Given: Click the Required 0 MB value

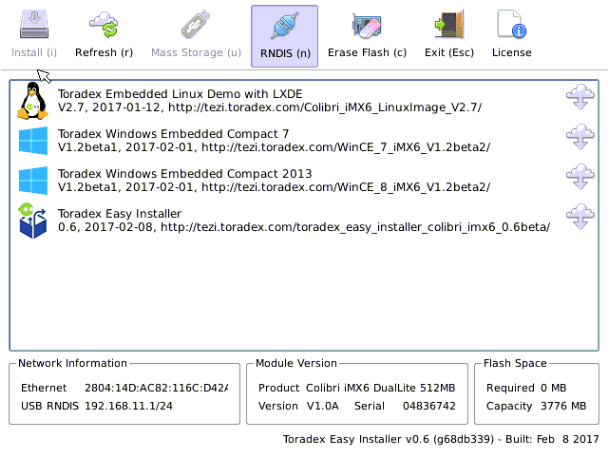Looking at the screenshot, I should (x=553, y=388).
